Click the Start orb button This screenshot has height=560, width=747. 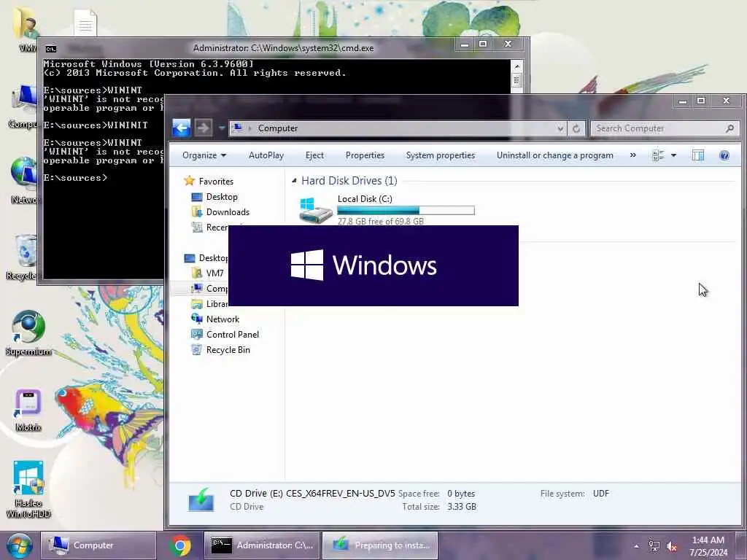pyautogui.click(x=19, y=545)
